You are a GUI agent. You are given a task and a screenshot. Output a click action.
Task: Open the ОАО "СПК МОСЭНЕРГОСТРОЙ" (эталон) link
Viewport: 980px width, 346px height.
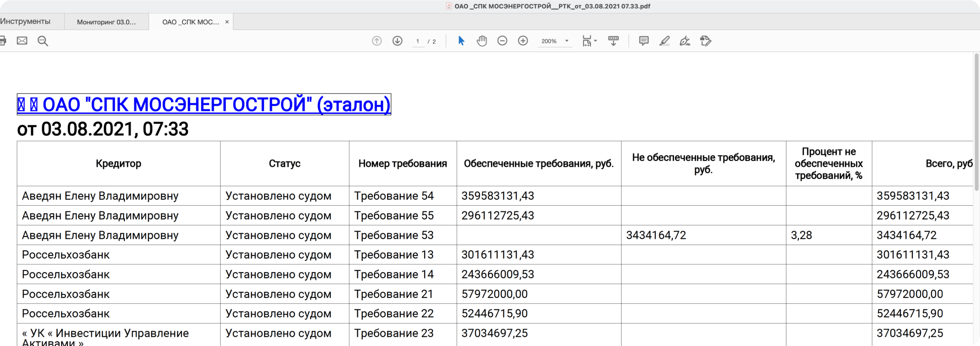coord(204,104)
